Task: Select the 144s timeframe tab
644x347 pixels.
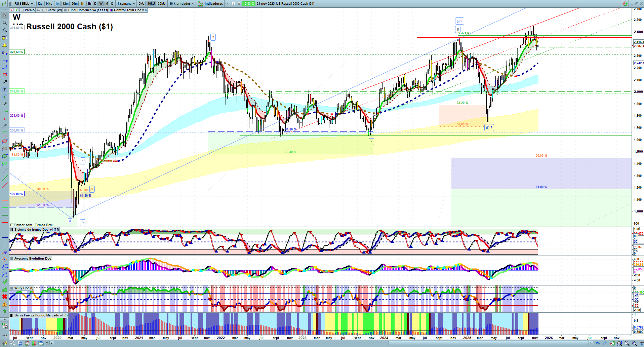Action: [49, 4]
